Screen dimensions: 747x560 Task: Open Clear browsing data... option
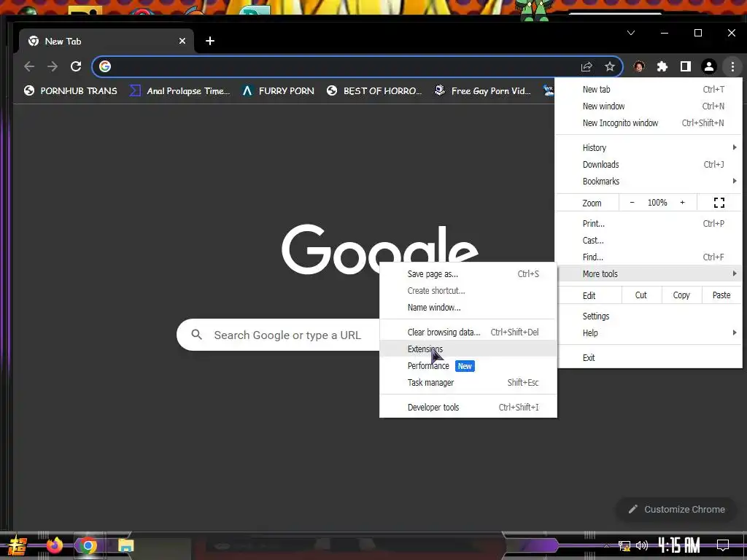click(x=468, y=332)
